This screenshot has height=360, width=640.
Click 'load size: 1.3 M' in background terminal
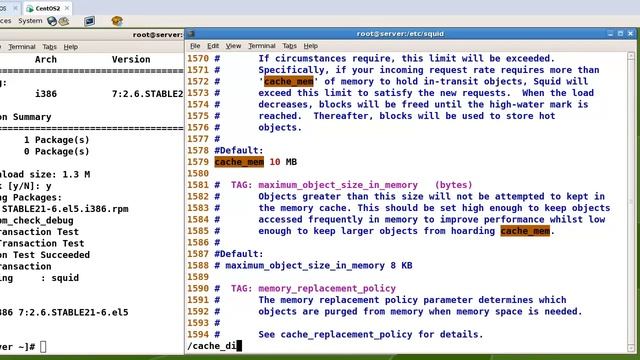[45, 175]
